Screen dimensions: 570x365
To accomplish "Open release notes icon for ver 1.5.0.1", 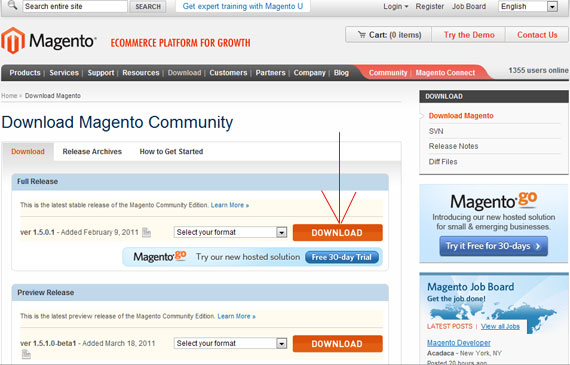I will click(146, 232).
